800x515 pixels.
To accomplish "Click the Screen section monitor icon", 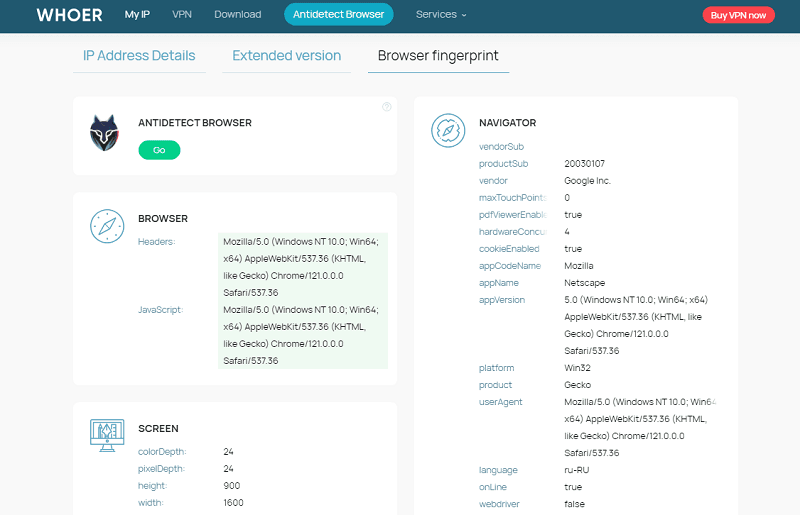I will 107,435.
